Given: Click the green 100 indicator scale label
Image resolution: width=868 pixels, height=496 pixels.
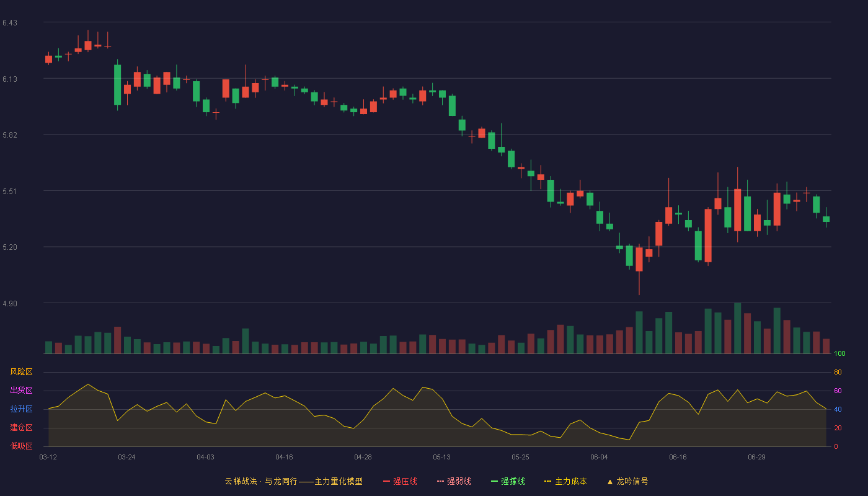Looking at the screenshot, I should pyautogui.click(x=840, y=354).
